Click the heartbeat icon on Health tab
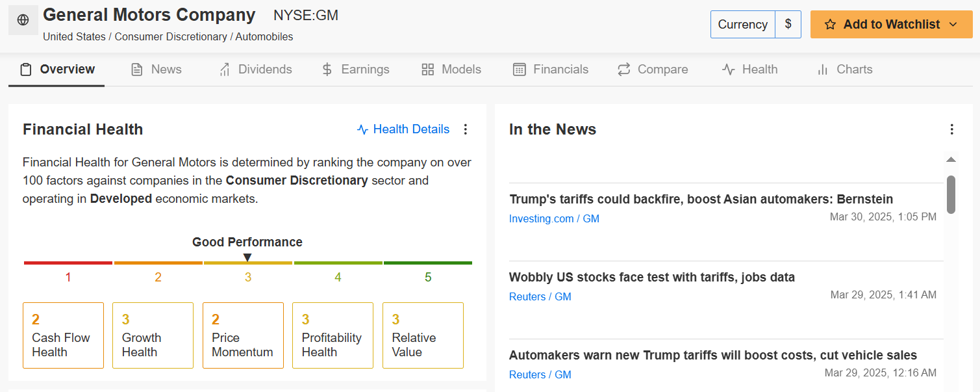 point(729,70)
